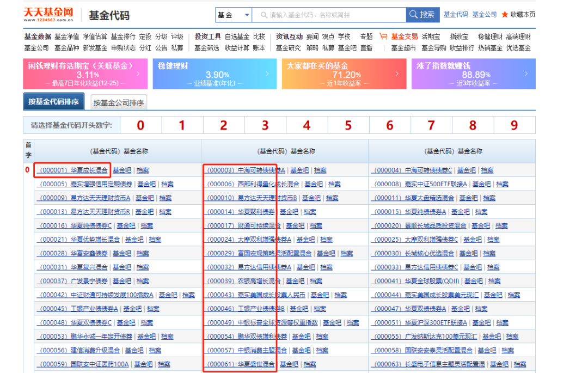Open the 要闻 navigation item
588x373 pixels.
tap(313, 36)
